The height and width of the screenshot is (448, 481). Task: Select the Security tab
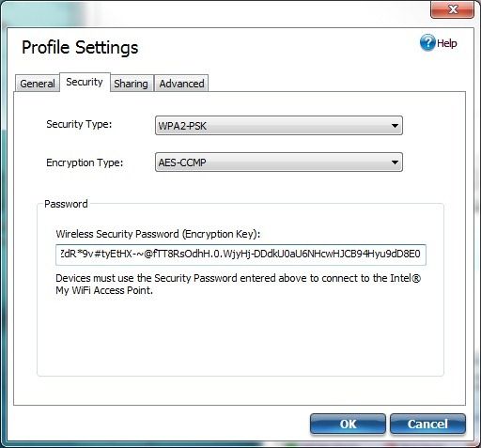coord(85,82)
